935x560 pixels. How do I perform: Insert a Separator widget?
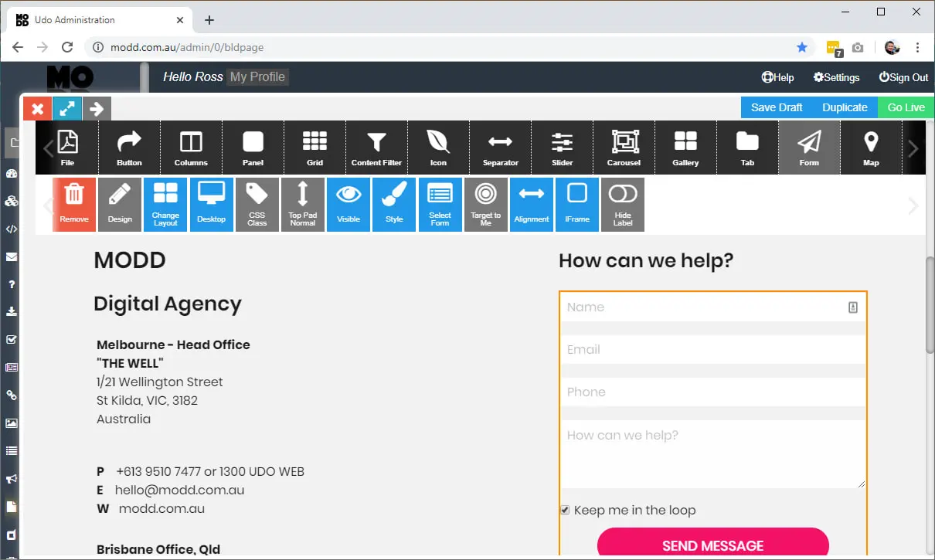[500, 148]
